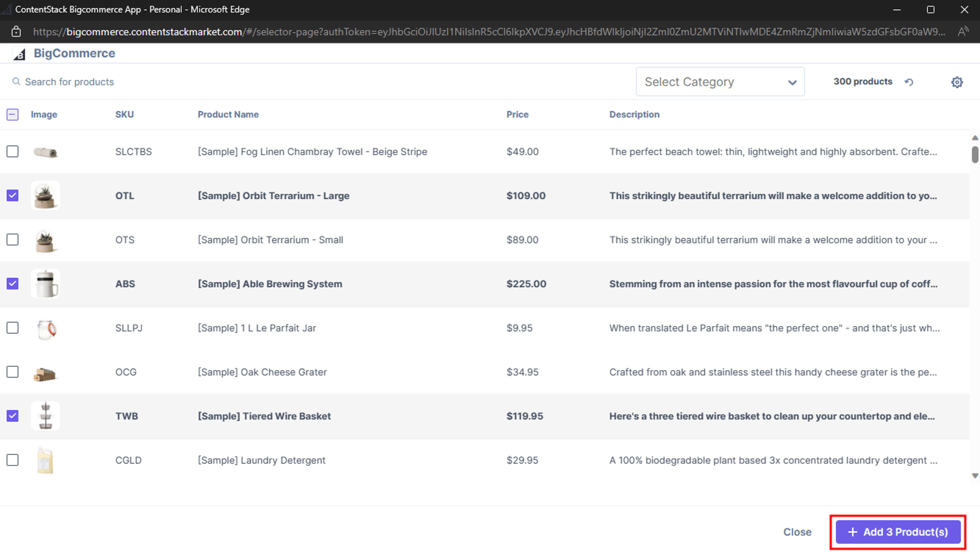The width and height of the screenshot is (980, 554).
Task: Click the Image column header
Action: 44,115
